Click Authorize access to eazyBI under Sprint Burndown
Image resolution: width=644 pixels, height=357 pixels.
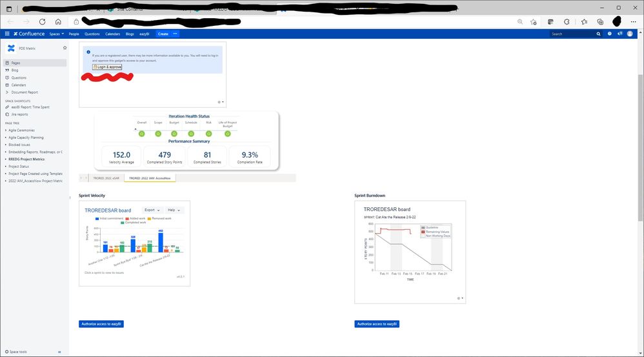coord(377,323)
